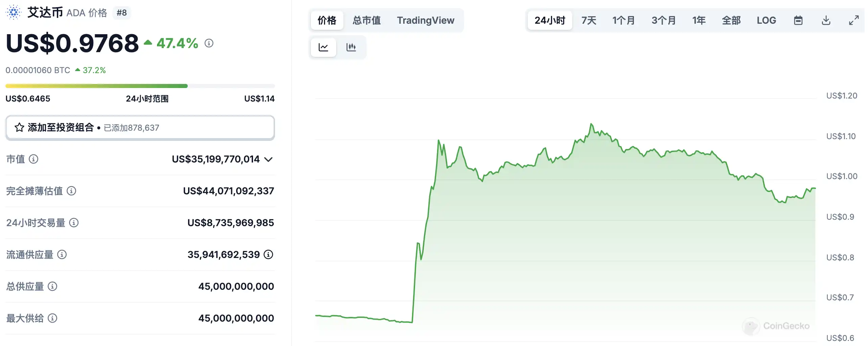Switch to the 总市值 chart tab
Screen dimensions: 868x346
pos(366,20)
